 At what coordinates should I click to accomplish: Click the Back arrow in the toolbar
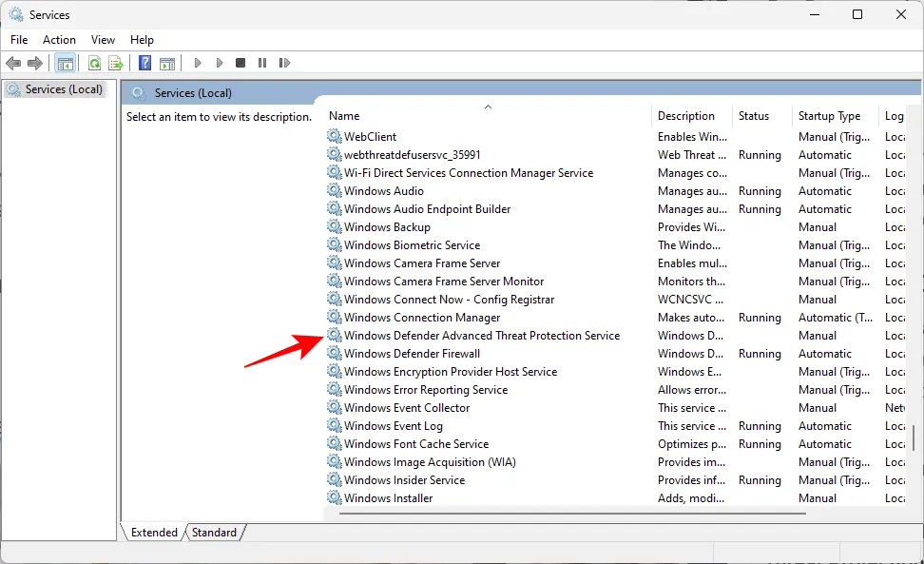[x=13, y=64]
